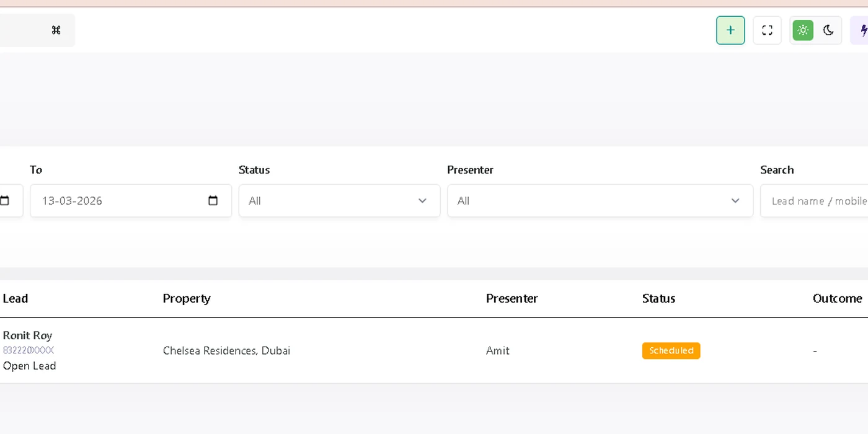
Task: Expand the Status filter dropdown
Action: [x=339, y=201]
